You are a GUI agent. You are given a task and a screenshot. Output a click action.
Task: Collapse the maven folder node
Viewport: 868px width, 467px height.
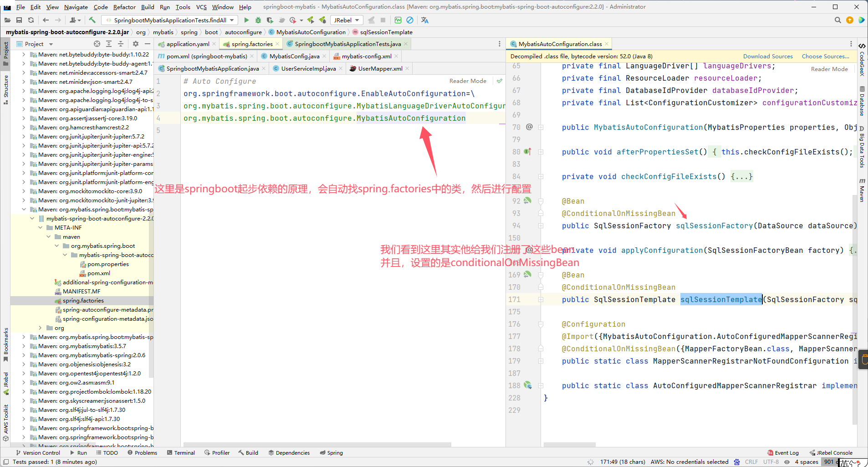pyautogui.click(x=48, y=236)
